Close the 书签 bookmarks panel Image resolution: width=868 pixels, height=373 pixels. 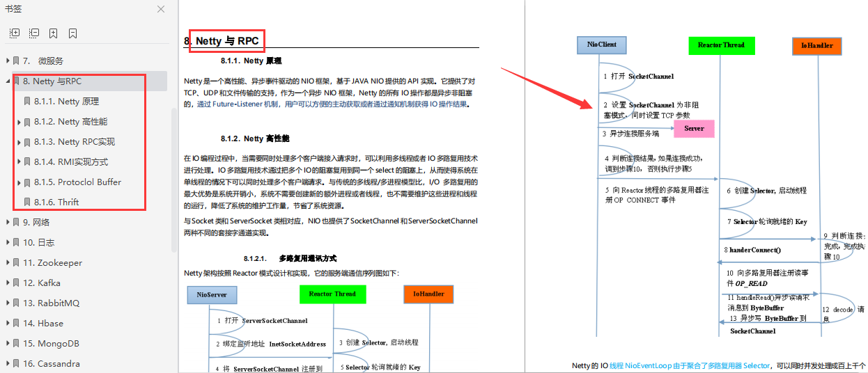(161, 10)
